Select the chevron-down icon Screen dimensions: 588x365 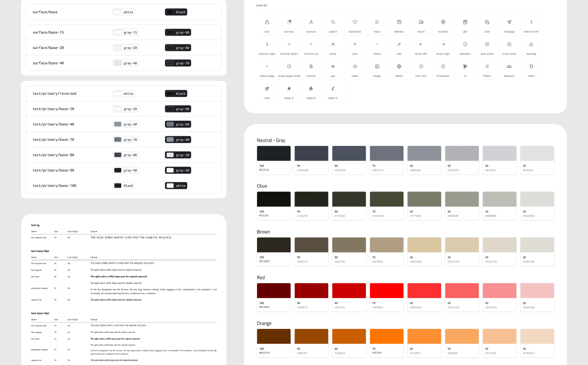[x=289, y=44]
